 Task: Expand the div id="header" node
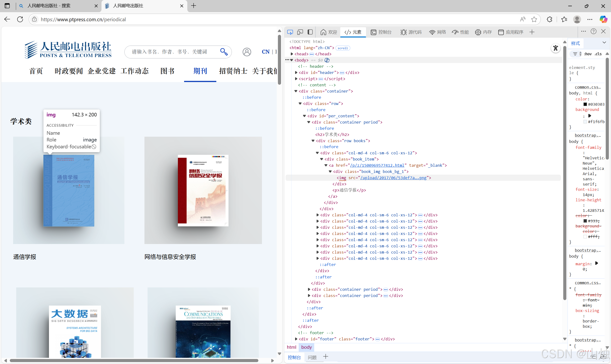296,73
